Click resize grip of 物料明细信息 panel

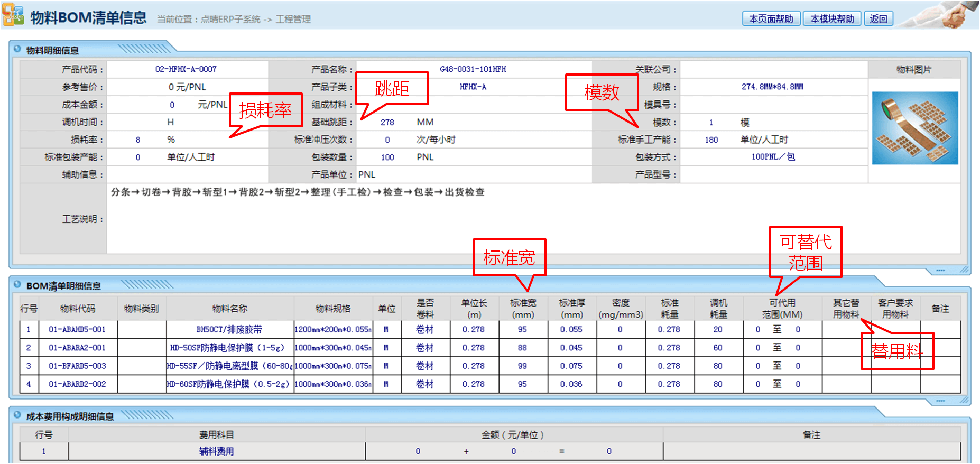pyautogui.click(x=965, y=270)
